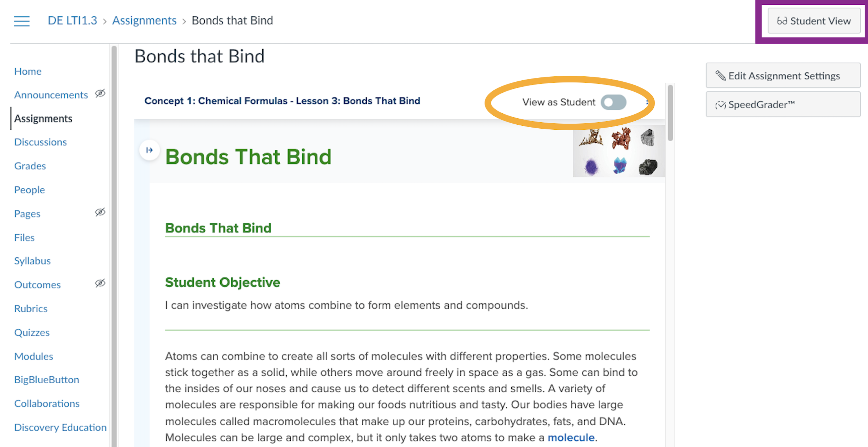Click the glasses Student View button

[813, 21]
